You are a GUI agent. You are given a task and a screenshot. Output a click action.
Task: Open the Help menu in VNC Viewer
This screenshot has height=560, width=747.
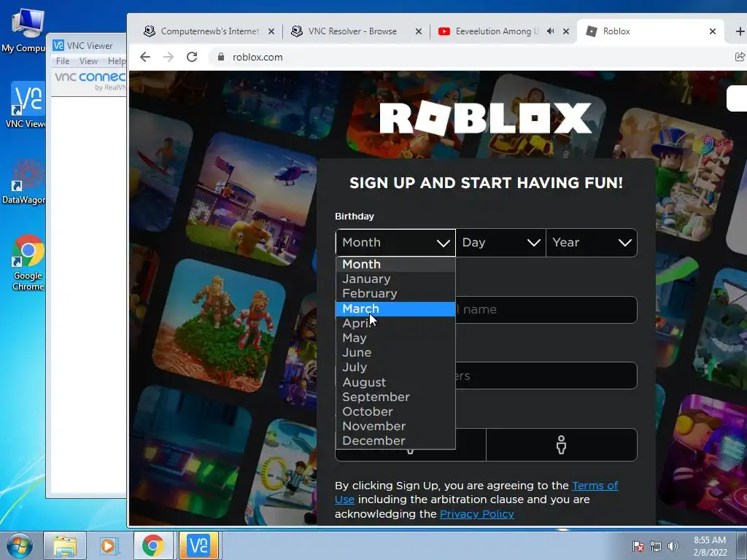click(117, 61)
